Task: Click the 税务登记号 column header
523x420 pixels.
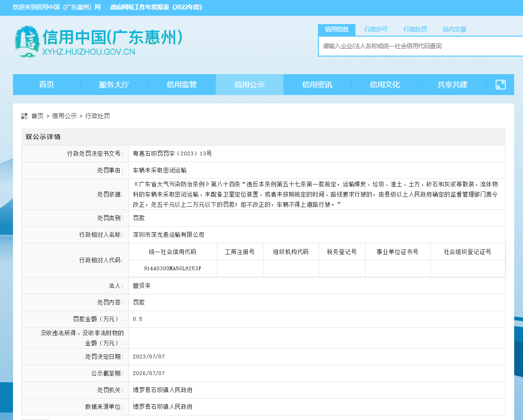Action: [342, 252]
